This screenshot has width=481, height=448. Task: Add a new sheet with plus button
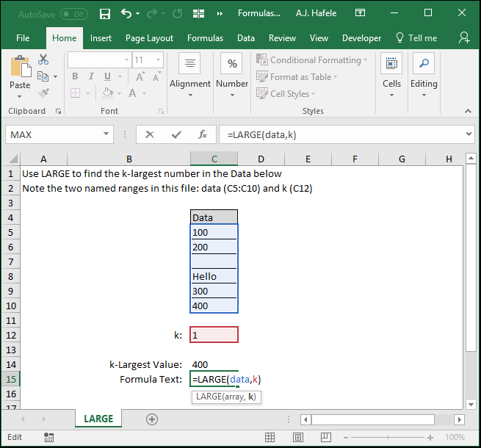[x=152, y=419]
